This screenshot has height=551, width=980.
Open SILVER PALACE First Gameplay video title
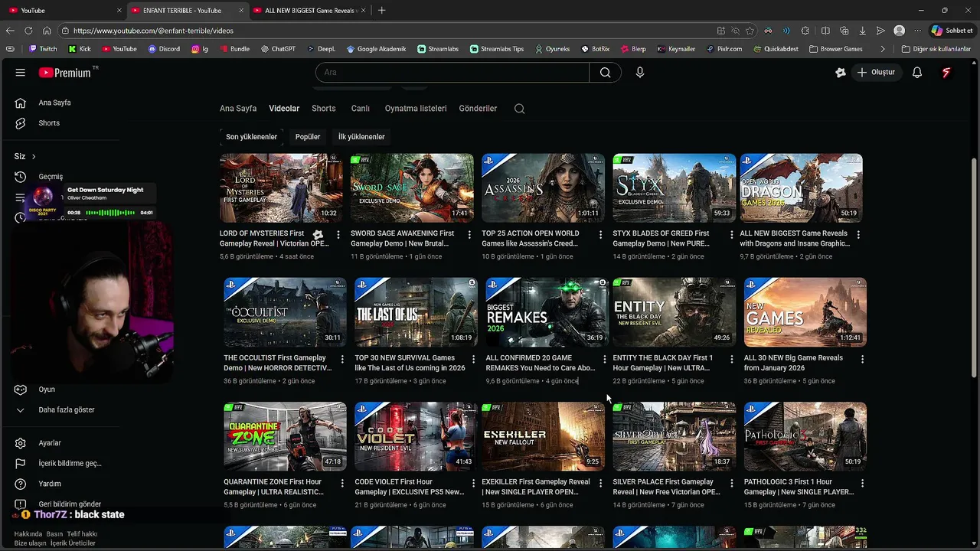667,487
